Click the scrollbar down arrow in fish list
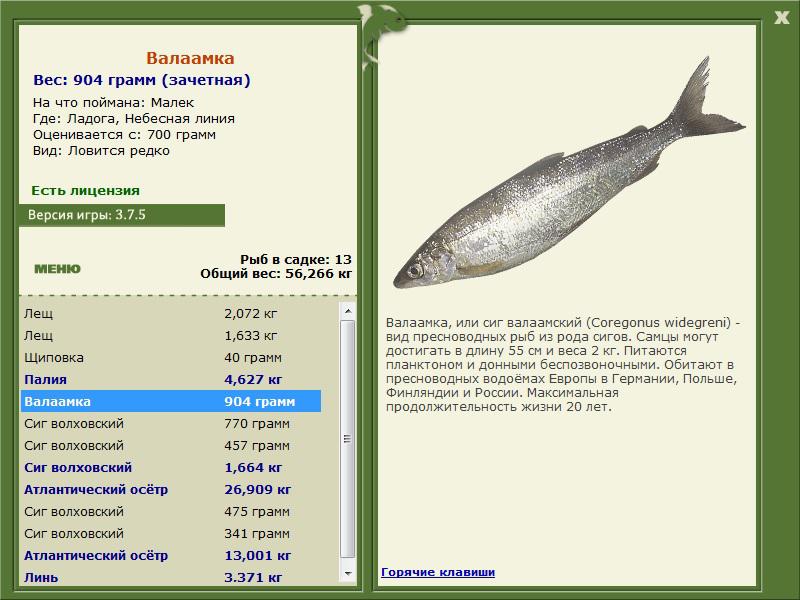Viewport: 800px width, 600px height. [348, 573]
